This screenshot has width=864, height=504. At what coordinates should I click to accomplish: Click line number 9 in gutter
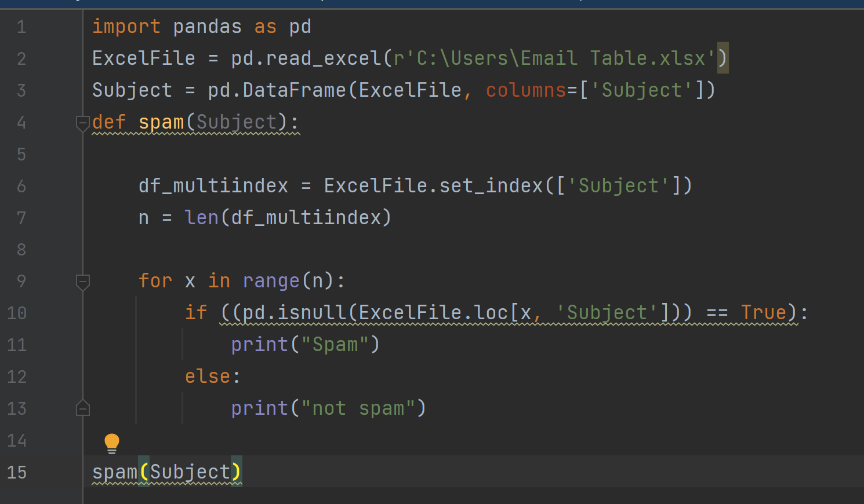click(21, 282)
